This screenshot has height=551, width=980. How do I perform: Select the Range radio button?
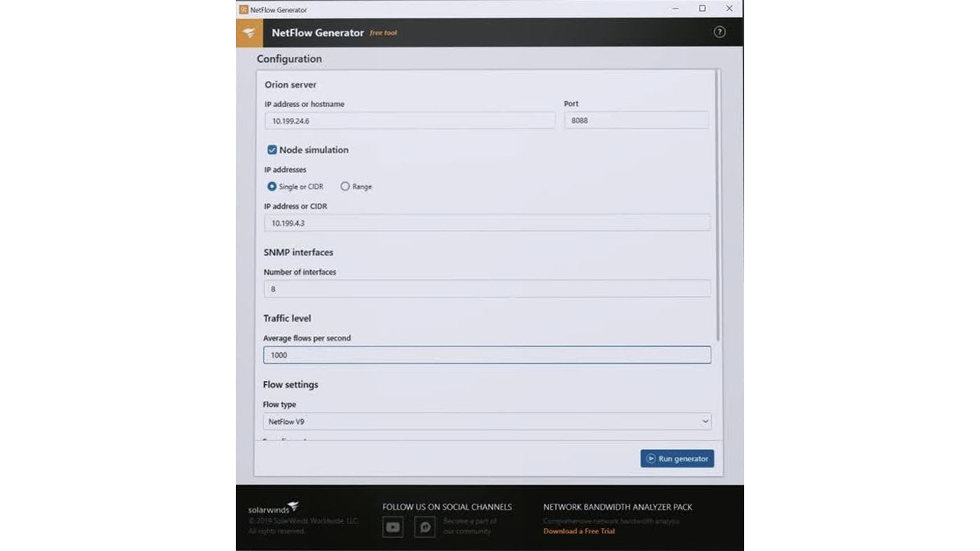point(345,186)
